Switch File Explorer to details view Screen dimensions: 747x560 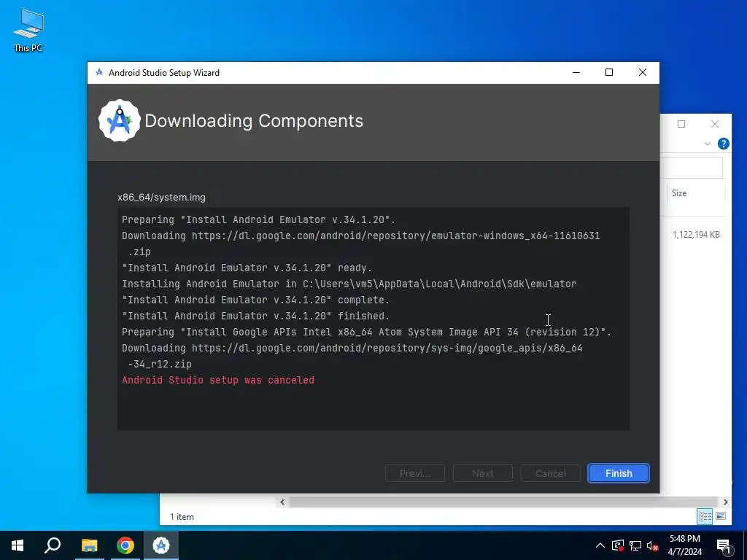click(705, 516)
